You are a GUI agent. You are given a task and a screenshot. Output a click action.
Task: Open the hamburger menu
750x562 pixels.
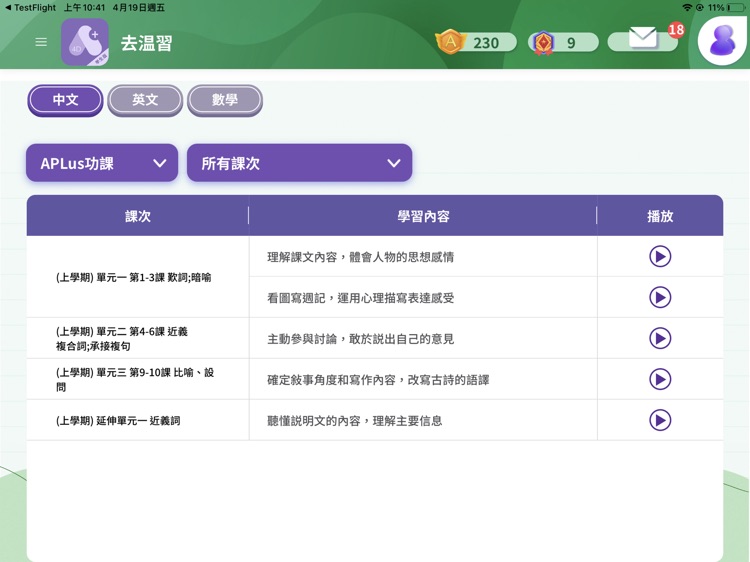(x=41, y=42)
